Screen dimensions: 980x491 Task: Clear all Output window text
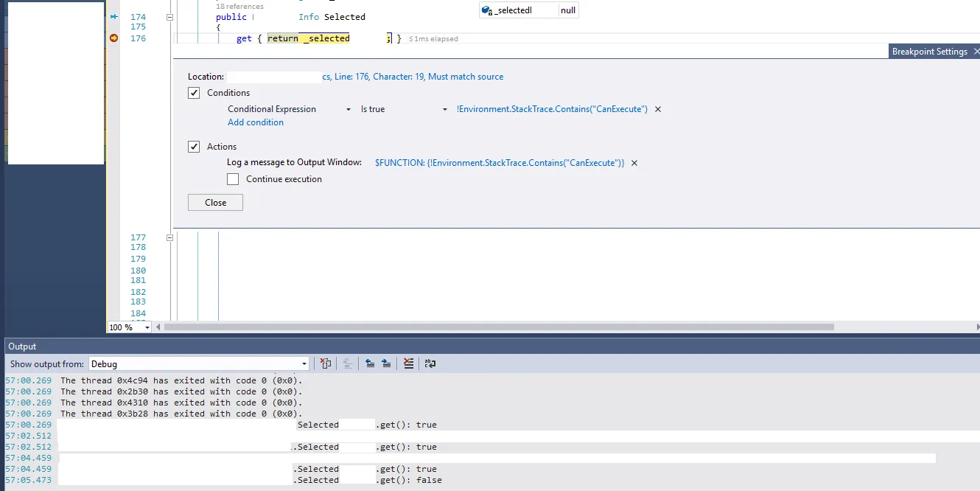coord(409,363)
